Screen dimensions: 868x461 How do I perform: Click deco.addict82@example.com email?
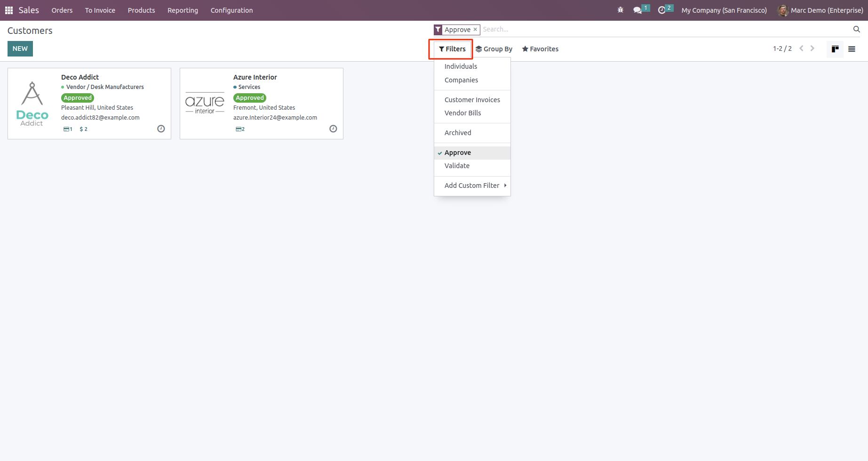(100, 118)
